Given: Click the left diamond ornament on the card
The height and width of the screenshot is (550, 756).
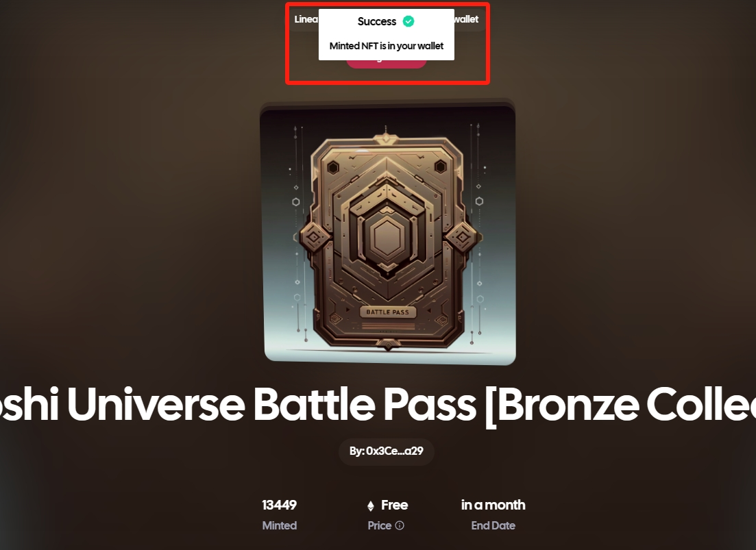Looking at the screenshot, I should pos(314,236).
